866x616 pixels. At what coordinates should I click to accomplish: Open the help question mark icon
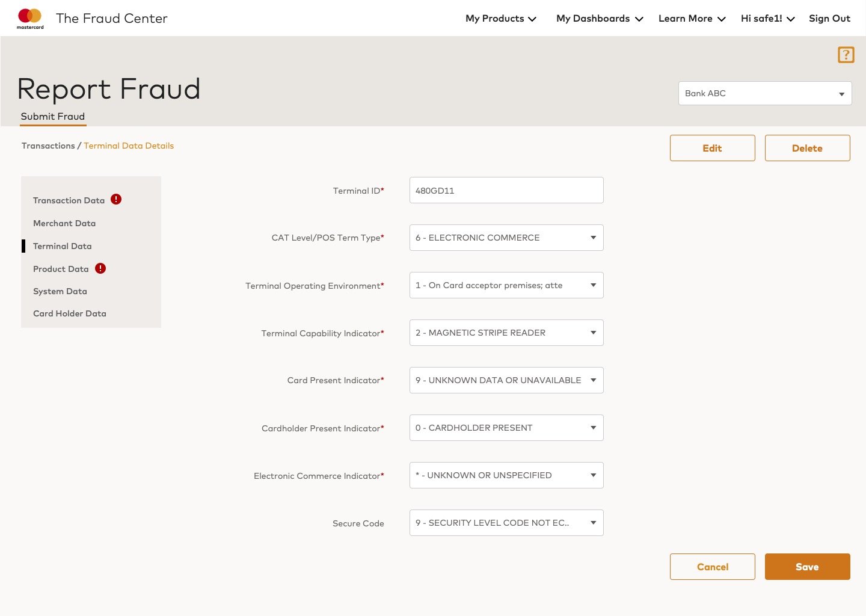(x=846, y=55)
